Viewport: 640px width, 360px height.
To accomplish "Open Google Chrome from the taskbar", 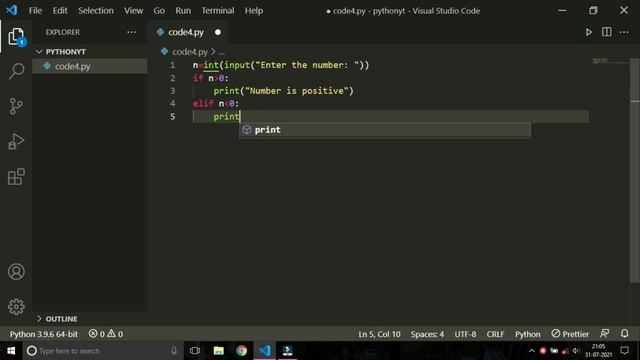I will pos(242,351).
